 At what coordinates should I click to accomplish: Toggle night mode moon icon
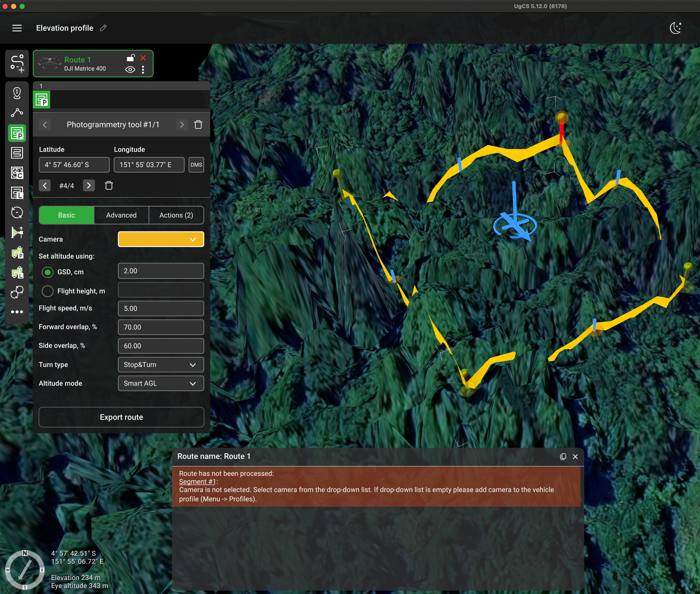675,28
